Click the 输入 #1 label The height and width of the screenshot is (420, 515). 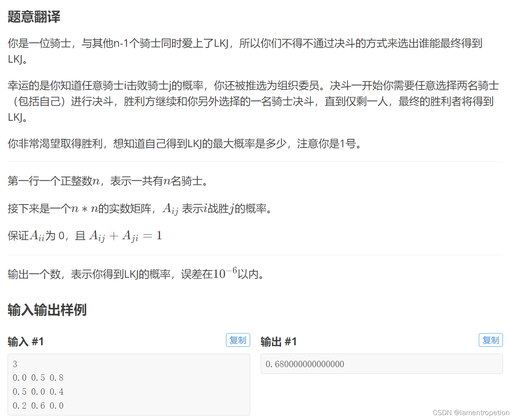pos(26,342)
